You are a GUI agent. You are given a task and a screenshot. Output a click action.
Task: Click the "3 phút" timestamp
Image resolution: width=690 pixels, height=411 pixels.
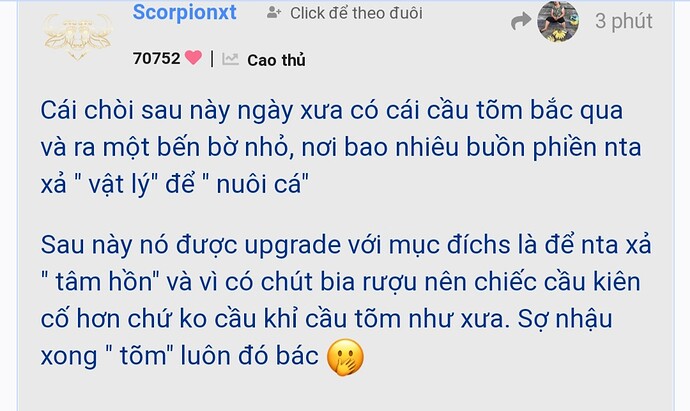(x=624, y=21)
